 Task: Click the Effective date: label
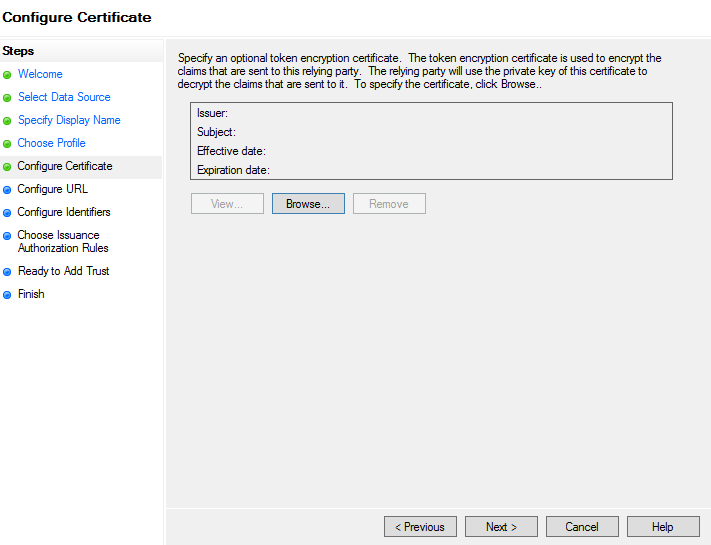point(231,151)
